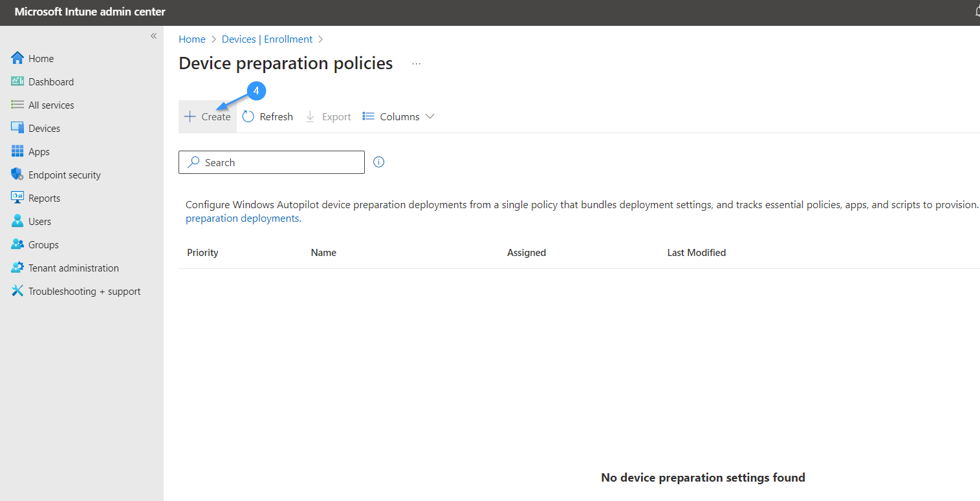Click the Export download arrow icon
The image size is (980, 501).
(310, 116)
